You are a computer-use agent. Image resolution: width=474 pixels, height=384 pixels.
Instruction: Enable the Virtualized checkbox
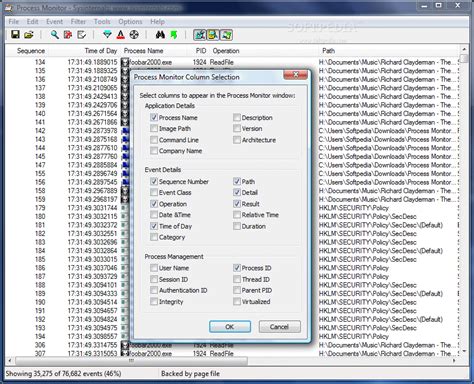(237, 301)
